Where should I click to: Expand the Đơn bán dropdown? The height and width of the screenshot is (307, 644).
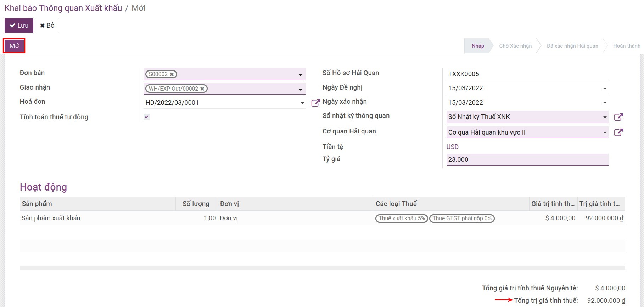pyautogui.click(x=300, y=75)
